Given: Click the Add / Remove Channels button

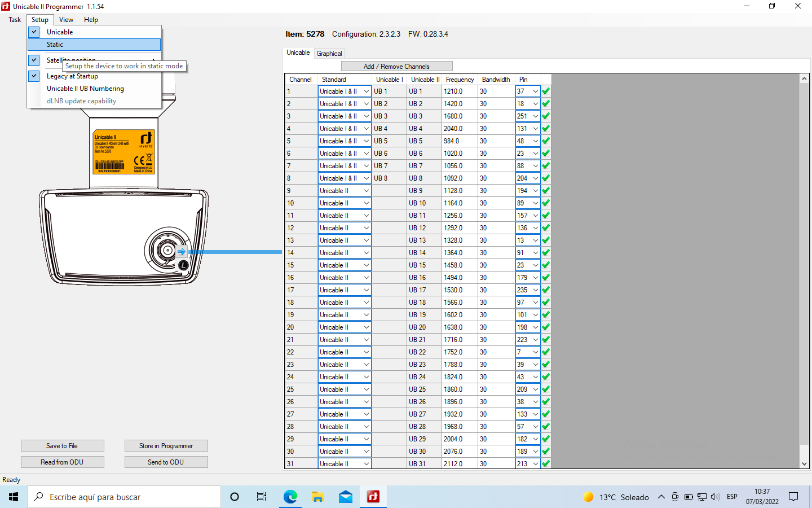Looking at the screenshot, I should (396, 67).
